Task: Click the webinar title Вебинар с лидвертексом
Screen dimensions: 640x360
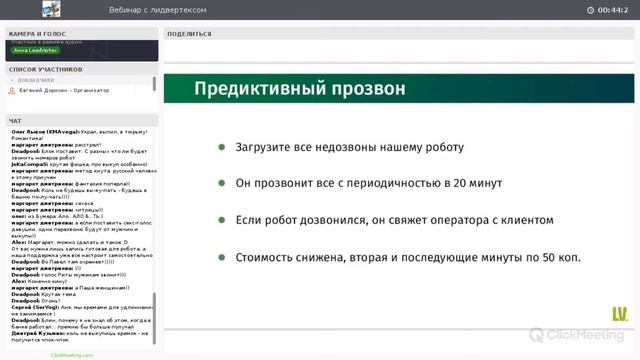Action: pyautogui.click(x=158, y=10)
